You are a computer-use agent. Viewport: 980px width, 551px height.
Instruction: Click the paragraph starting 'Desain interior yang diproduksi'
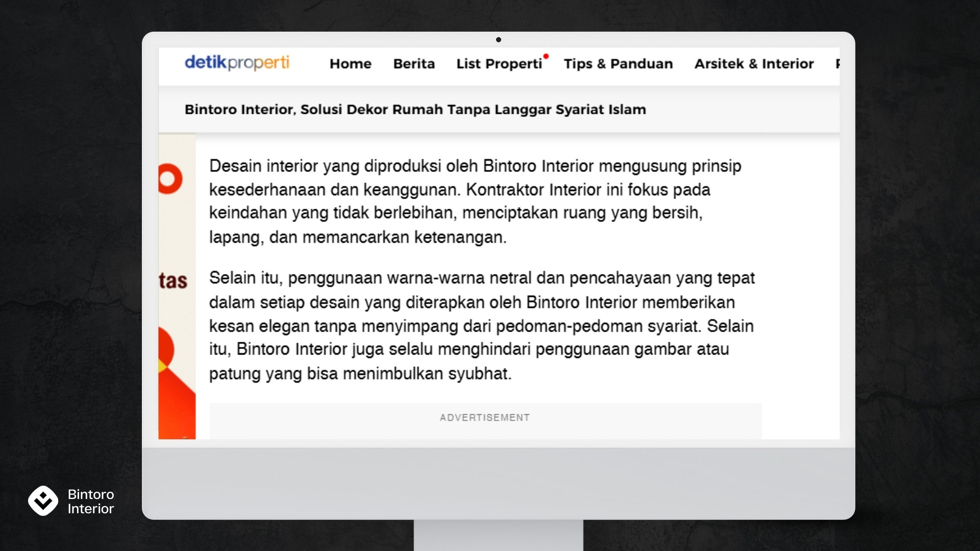click(x=475, y=202)
